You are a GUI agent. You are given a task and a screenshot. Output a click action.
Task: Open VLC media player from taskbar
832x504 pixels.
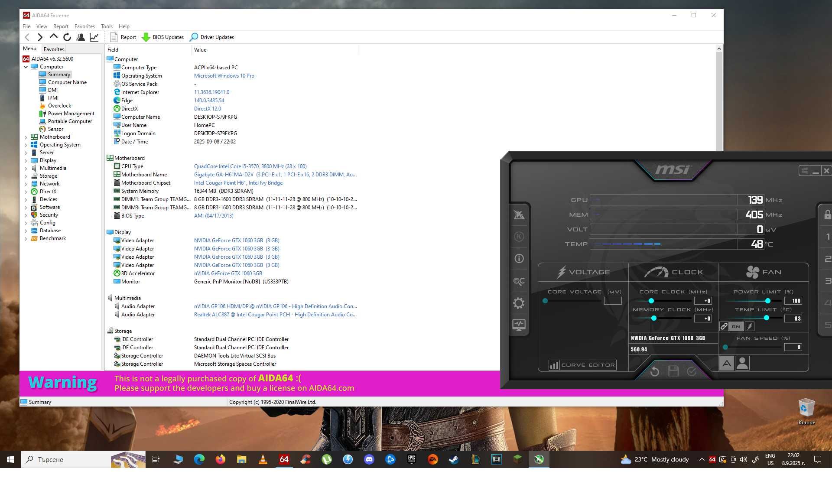(x=263, y=459)
